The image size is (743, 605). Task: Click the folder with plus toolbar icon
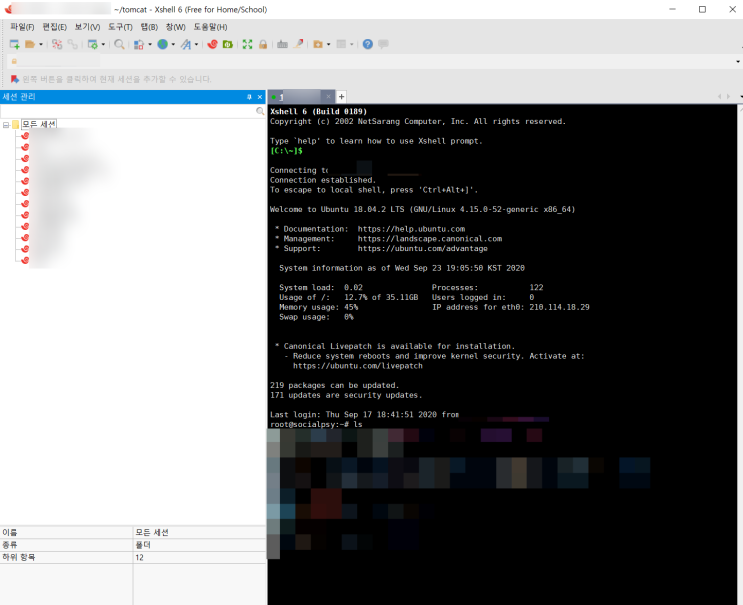click(318, 44)
